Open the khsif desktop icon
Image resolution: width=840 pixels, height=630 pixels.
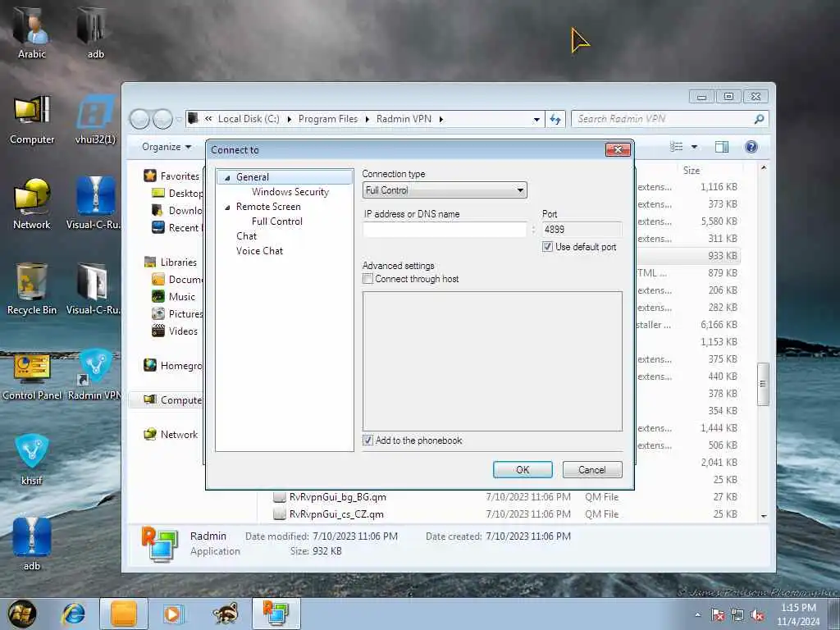[x=32, y=459]
